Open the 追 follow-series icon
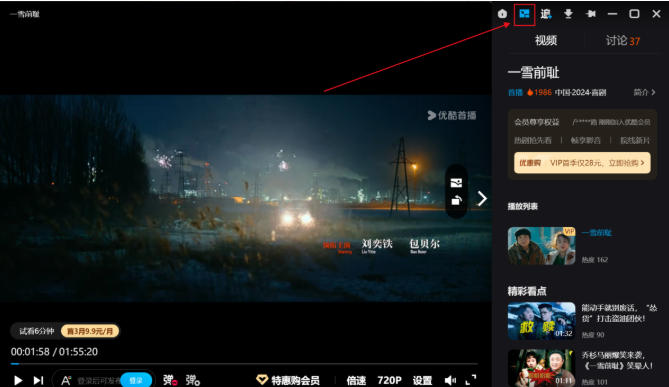Image resolution: width=669 pixels, height=387 pixels. [x=546, y=14]
